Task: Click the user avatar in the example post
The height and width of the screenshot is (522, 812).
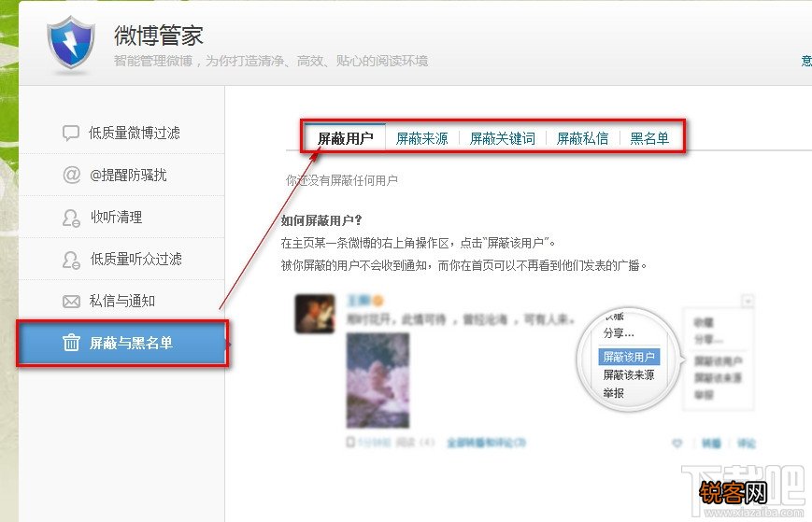Action: coord(315,314)
